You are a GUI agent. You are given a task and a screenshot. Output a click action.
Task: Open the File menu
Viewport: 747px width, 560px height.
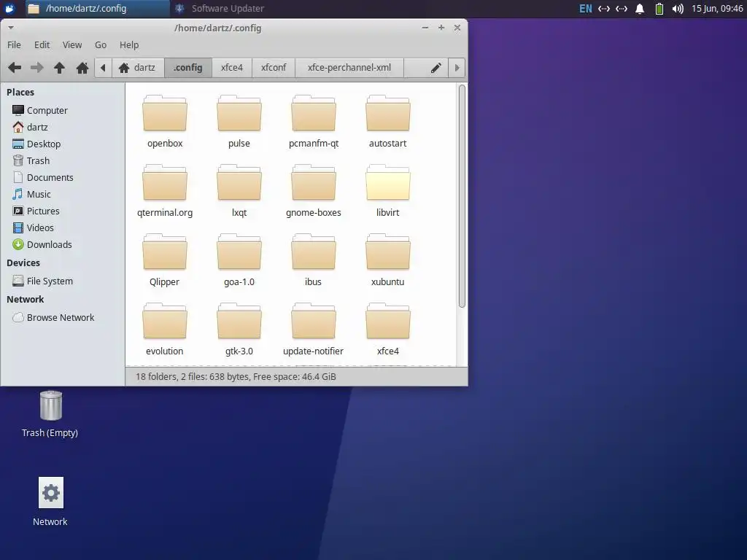pyautogui.click(x=14, y=44)
